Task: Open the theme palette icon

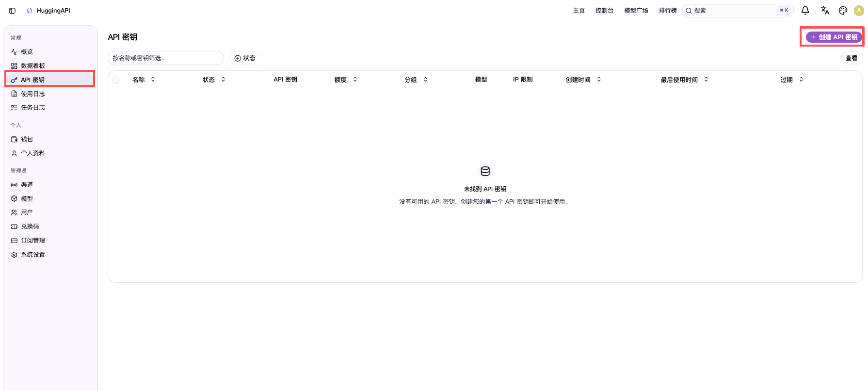Action: [x=843, y=10]
